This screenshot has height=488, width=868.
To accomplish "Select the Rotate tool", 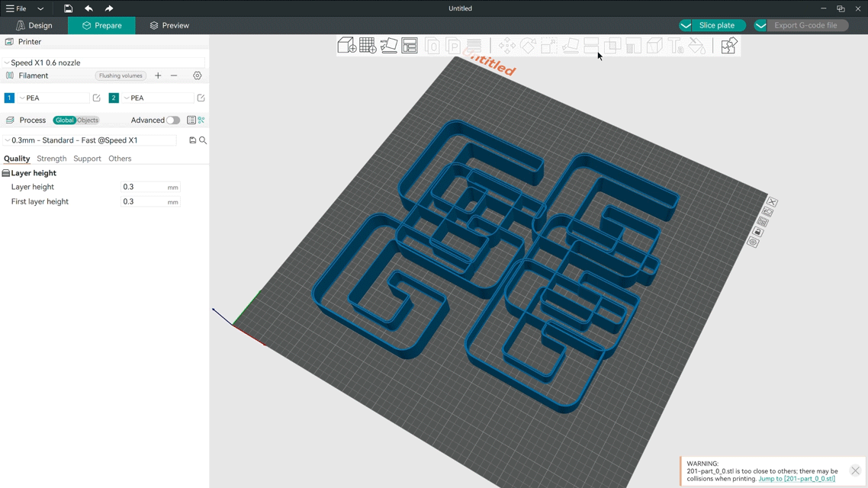I will [528, 46].
